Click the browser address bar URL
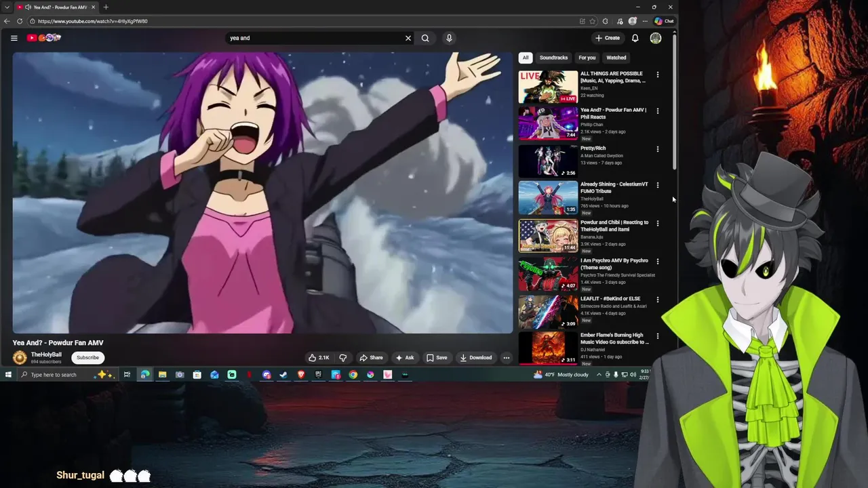The height and width of the screenshot is (488, 868). (x=92, y=21)
